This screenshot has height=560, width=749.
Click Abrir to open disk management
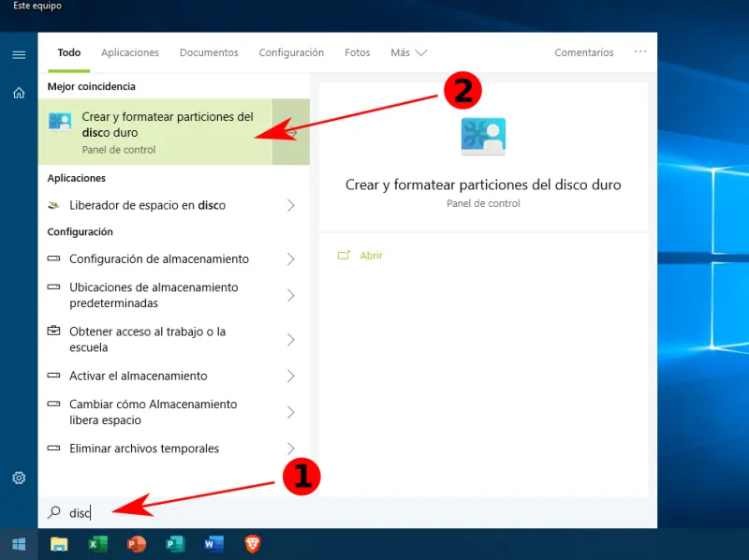tap(371, 256)
